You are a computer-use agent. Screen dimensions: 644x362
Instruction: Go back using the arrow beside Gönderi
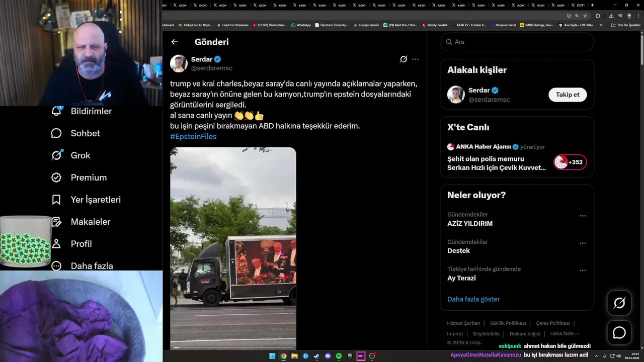175,42
